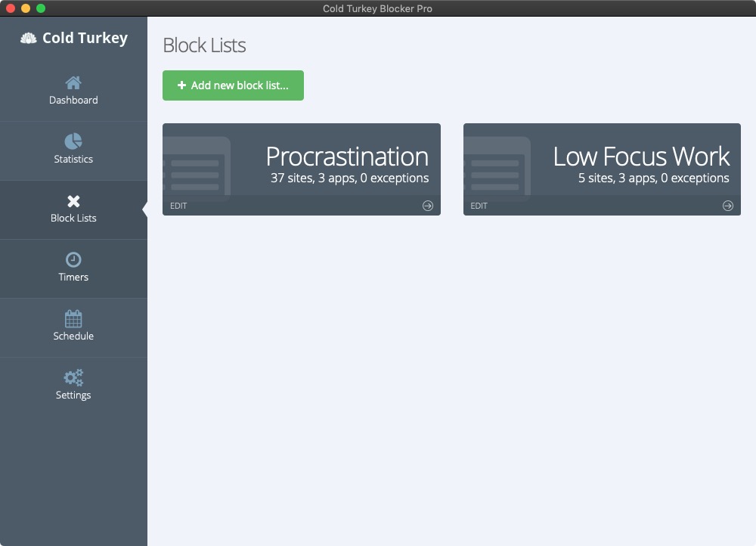Close the Cold Turkey Blocker Pro window
This screenshot has width=756, height=546.
10,8
